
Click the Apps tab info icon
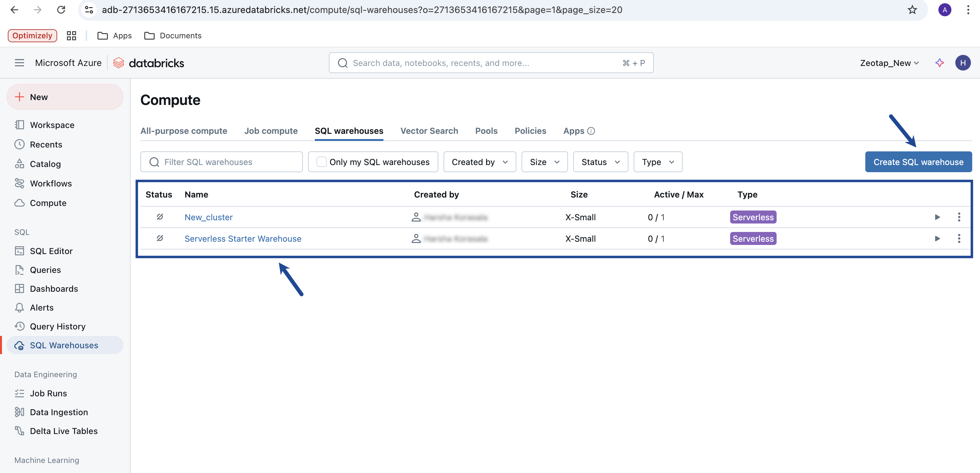(x=591, y=131)
